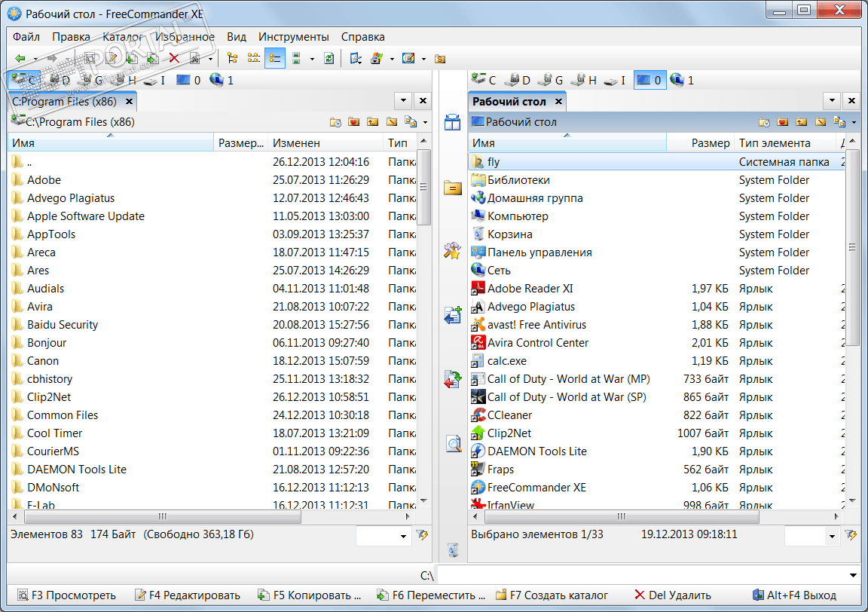
Task: Open folder history in left panel address bar
Action: pyautogui.click(x=335, y=122)
